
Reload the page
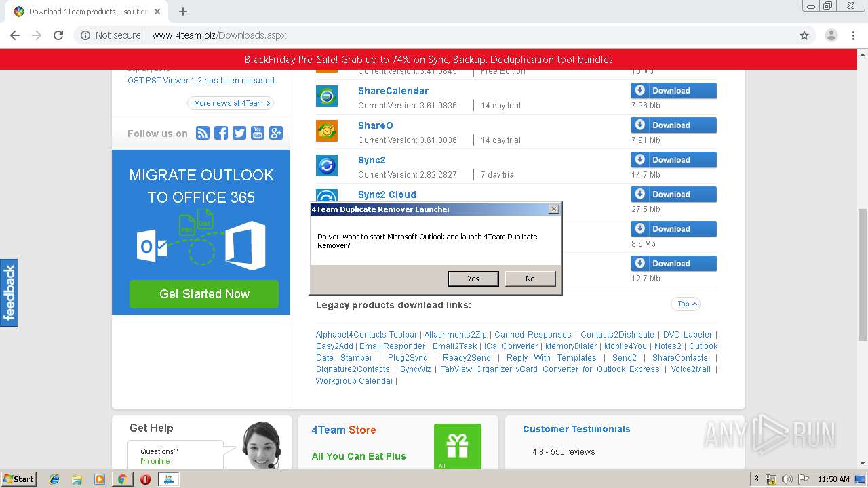pyautogui.click(x=58, y=35)
